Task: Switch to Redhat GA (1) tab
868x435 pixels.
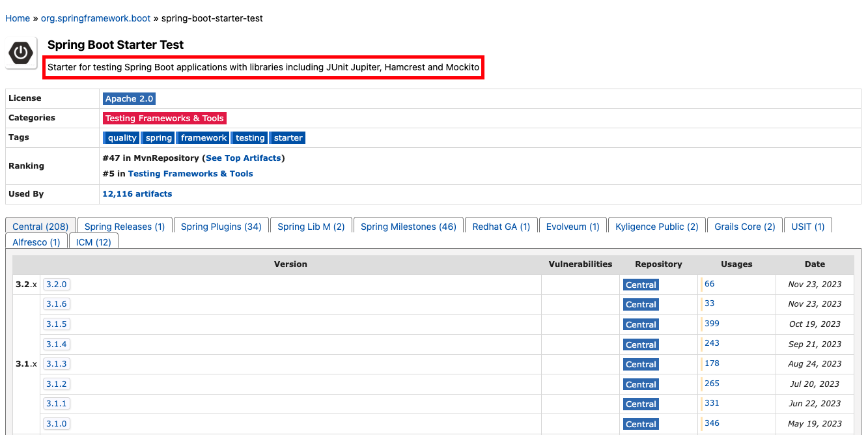Action: (x=501, y=226)
